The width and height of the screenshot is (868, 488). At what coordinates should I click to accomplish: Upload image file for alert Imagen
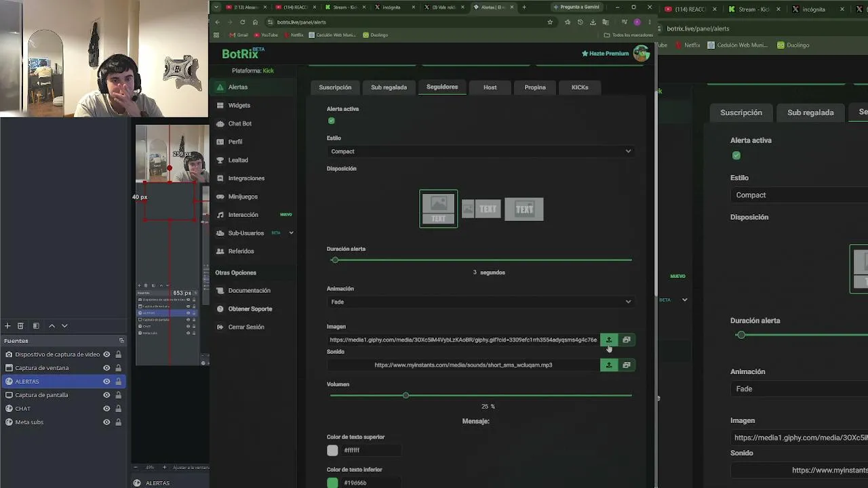[x=609, y=340]
